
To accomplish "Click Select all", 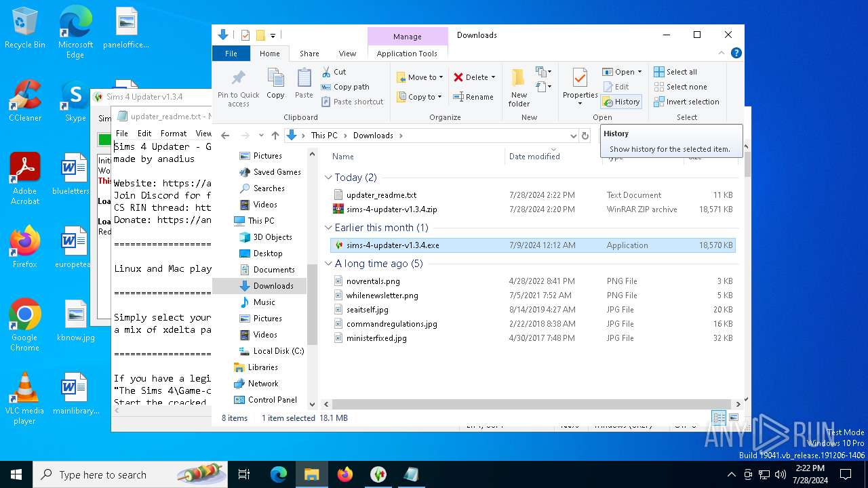I will click(x=675, y=72).
